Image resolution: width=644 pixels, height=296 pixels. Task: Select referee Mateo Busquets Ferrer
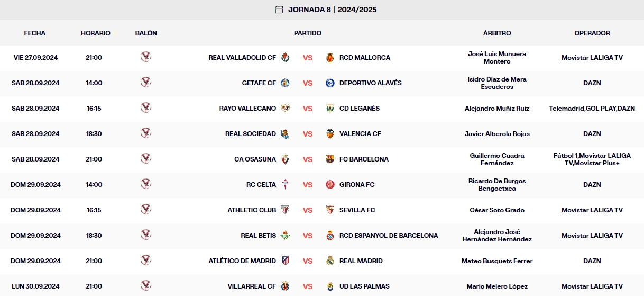tap(497, 261)
